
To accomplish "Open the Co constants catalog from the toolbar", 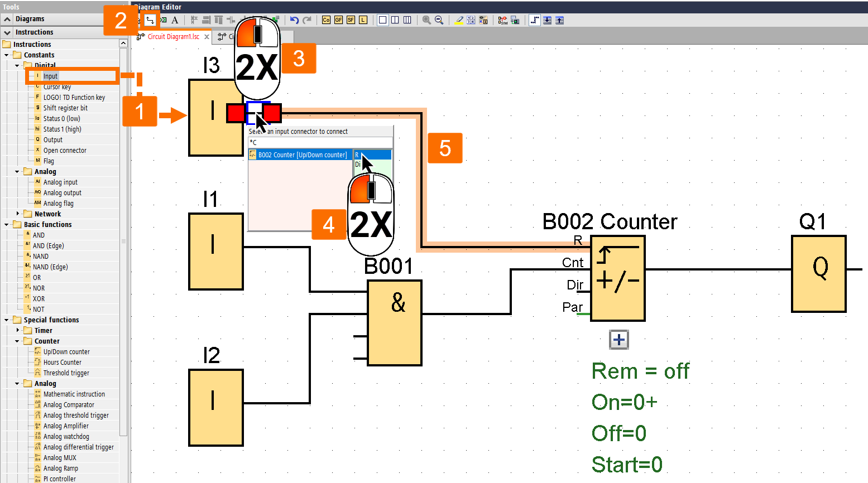I will (x=326, y=20).
